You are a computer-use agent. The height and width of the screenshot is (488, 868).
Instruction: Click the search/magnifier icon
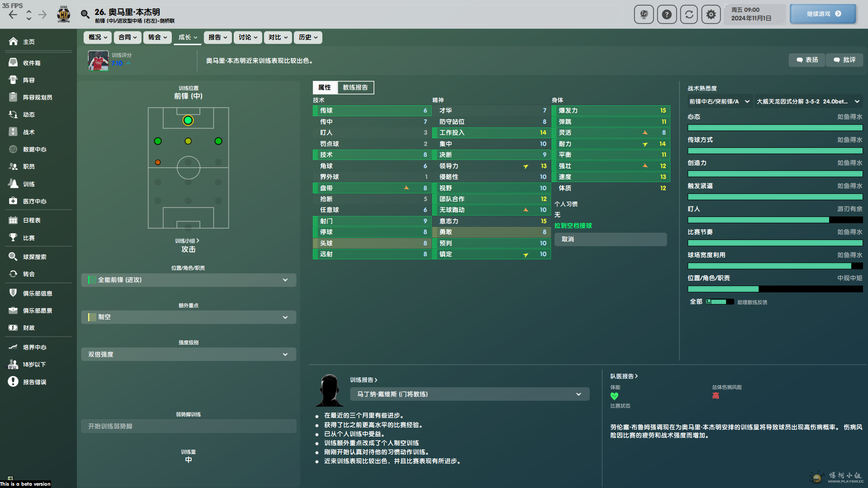pyautogui.click(x=84, y=14)
